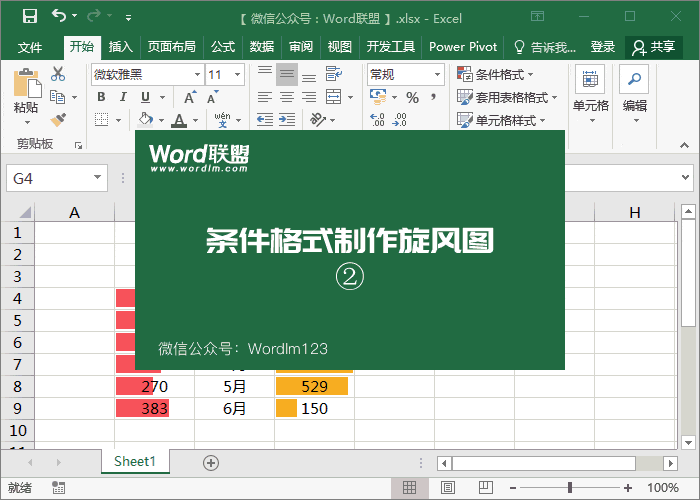Image resolution: width=700 pixels, height=500 pixels.
Task: Expand the formula bar chevron
Action: 685,177
